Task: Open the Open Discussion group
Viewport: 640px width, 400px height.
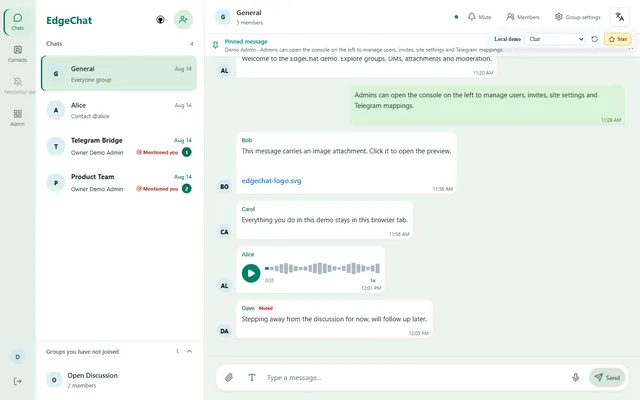Action: pos(119,380)
